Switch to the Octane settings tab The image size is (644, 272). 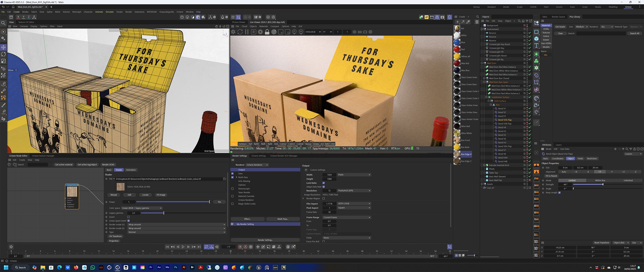coord(258,156)
